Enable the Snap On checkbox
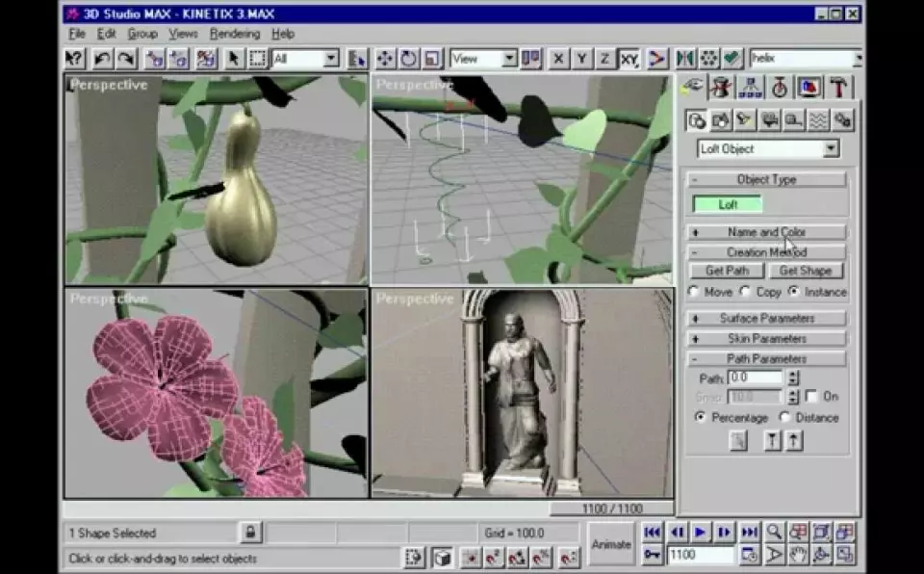Viewport: 924px width, 574px height. click(x=812, y=397)
